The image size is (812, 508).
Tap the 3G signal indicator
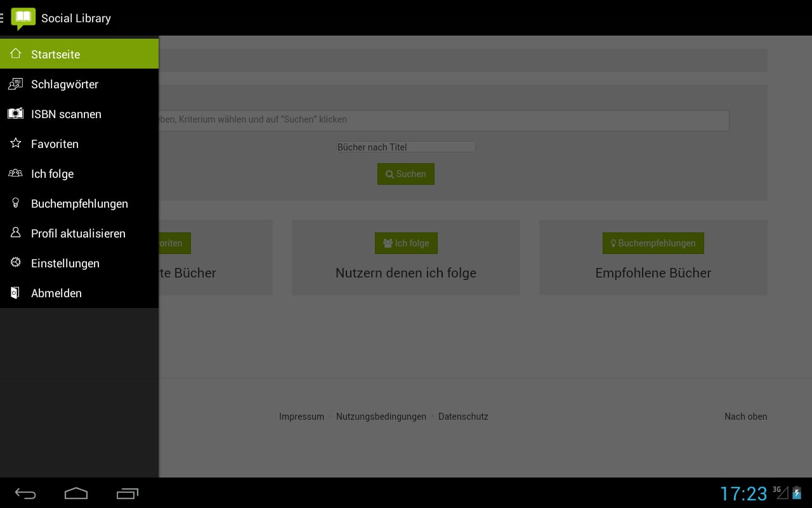(x=780, y=492)
